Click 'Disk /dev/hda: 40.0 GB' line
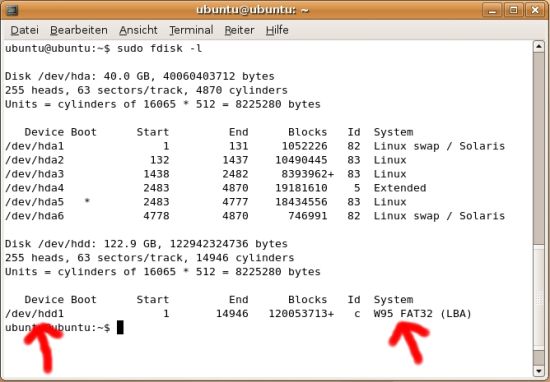The width and height of the screenshot is (550, 382). (140, 76)
